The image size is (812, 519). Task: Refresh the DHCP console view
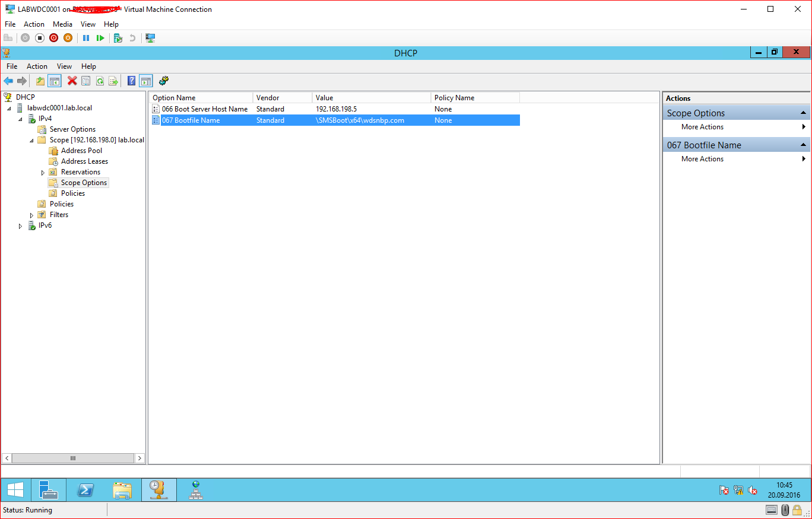tap(100, 81)
